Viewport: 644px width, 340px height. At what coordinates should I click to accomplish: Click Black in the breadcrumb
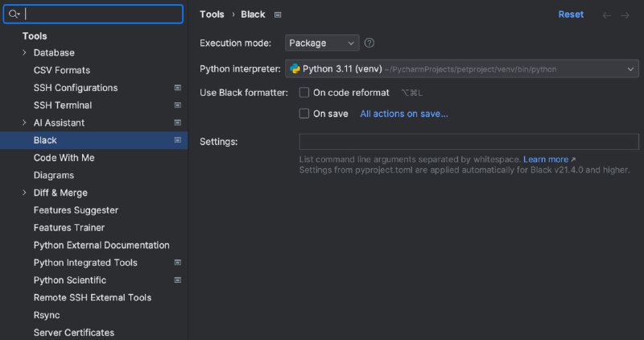(x=253, y=15)
